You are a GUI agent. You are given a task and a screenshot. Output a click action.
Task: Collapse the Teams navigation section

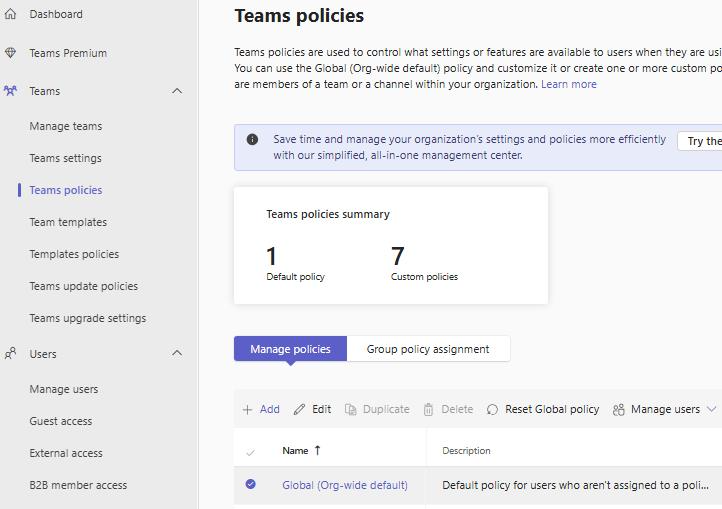[x=177, y=91]
